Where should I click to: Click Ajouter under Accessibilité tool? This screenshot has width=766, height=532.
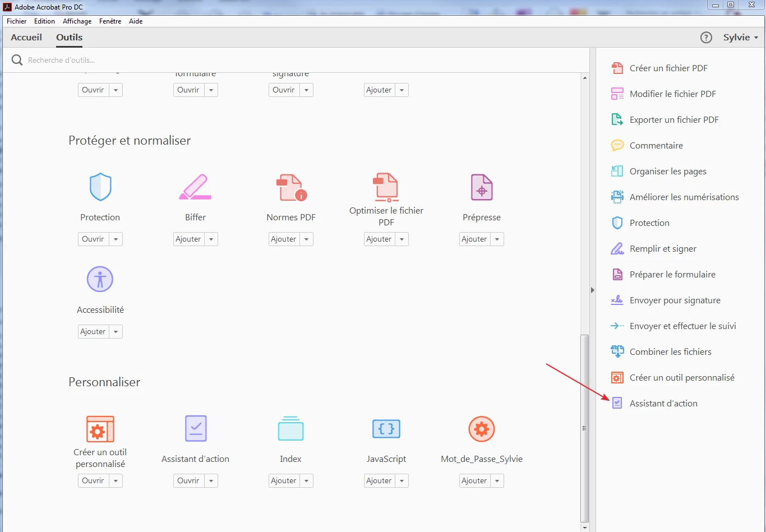(x=93, y=331)
